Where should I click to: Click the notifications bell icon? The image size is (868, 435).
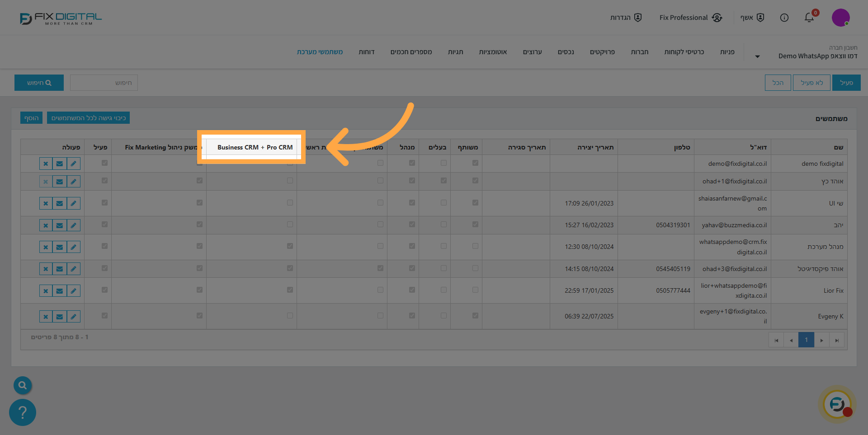tap(809, 18)
